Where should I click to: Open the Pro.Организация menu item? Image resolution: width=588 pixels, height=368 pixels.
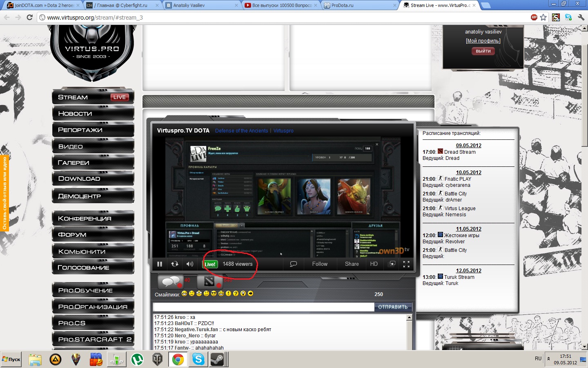coord(93,307)
